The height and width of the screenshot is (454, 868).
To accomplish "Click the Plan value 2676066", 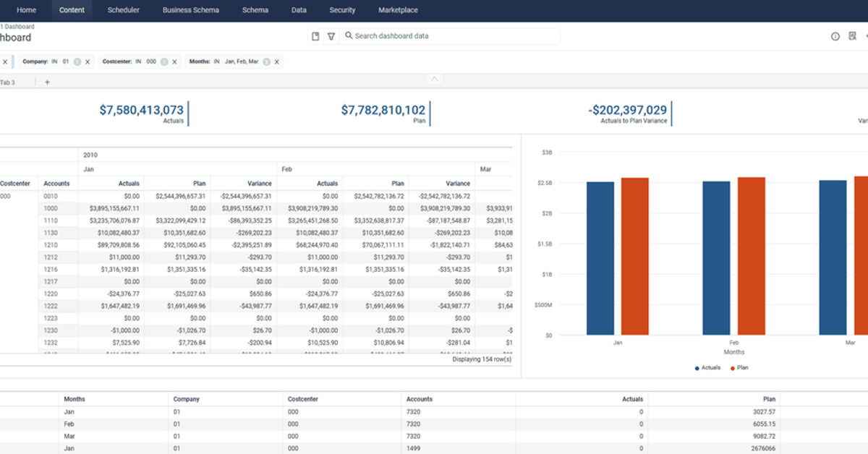I will 762,449.
